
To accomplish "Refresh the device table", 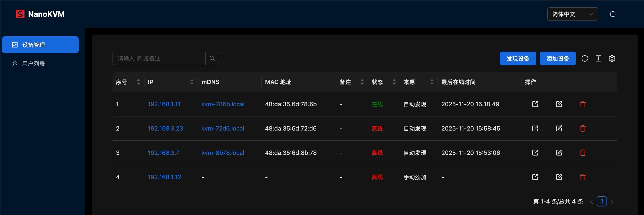I will [x=585, y=59].
